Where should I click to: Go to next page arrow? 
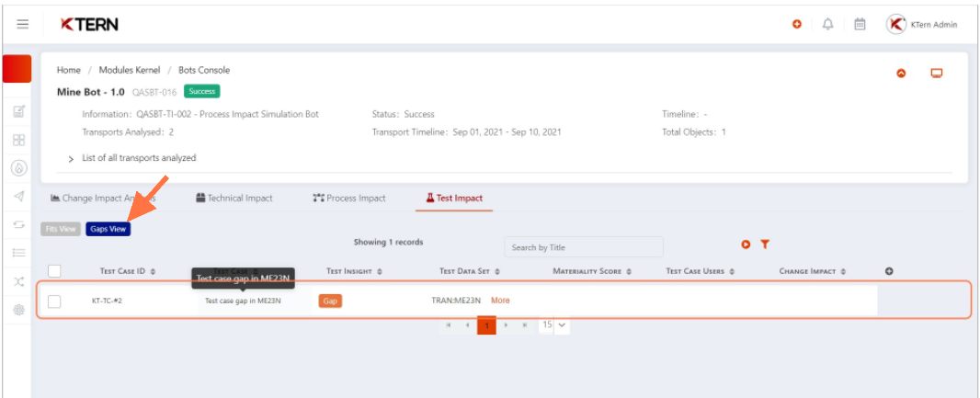point(506,324)
